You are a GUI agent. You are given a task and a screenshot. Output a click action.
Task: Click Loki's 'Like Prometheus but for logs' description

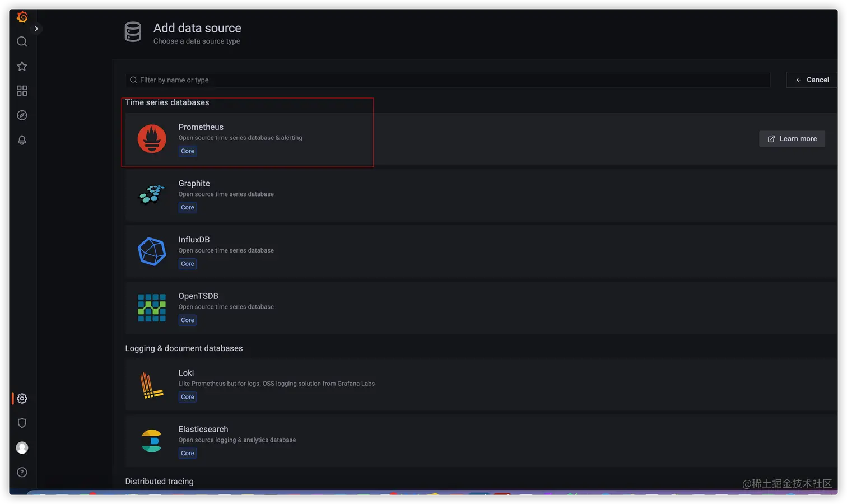point(276,384)
